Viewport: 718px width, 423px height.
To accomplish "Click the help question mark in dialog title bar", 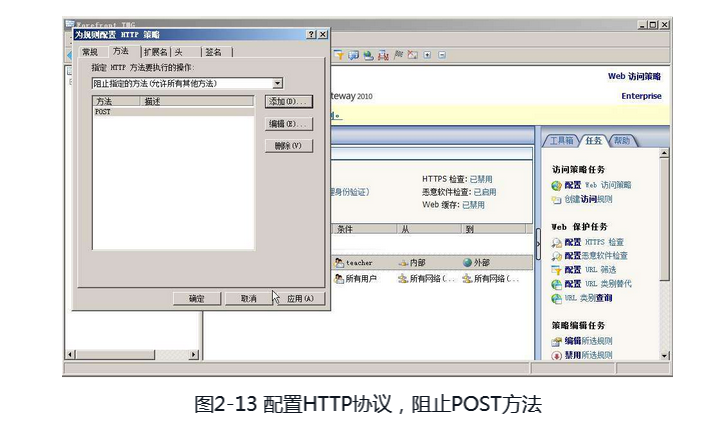I will [311, 34].
